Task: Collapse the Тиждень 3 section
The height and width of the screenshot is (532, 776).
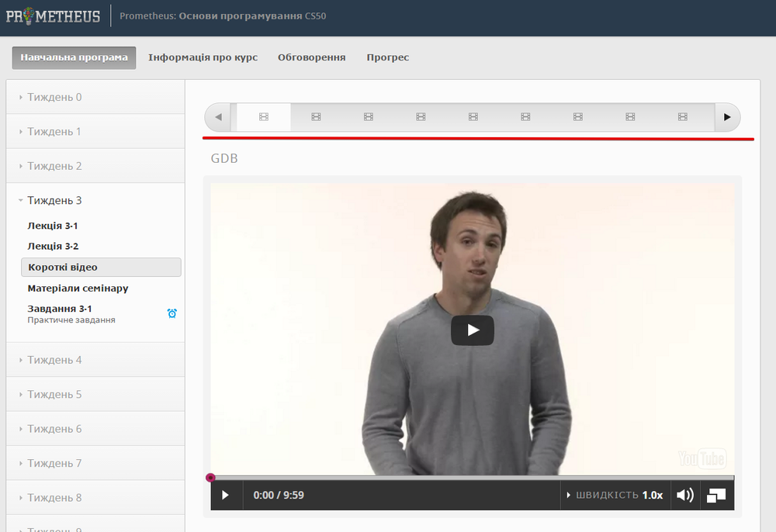Action: click(54, 200)
